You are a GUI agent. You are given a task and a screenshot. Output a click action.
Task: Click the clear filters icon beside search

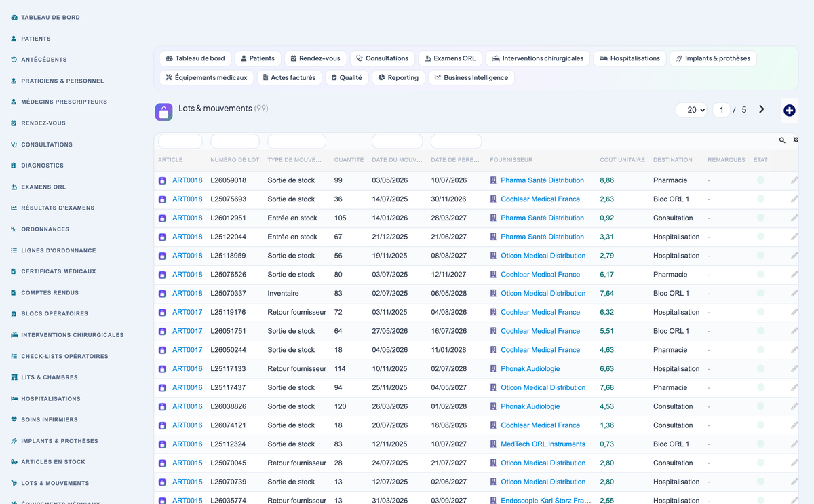(796, 140)
